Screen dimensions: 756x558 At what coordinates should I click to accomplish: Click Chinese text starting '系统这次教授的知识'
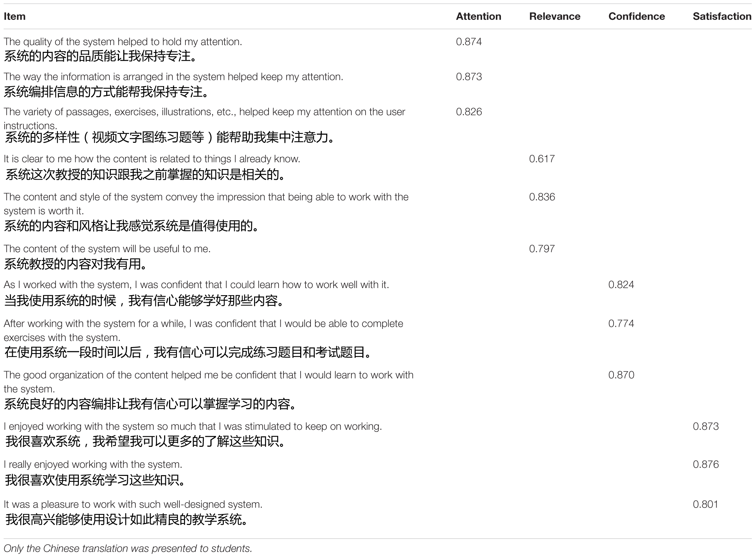[x=145, y=174]
